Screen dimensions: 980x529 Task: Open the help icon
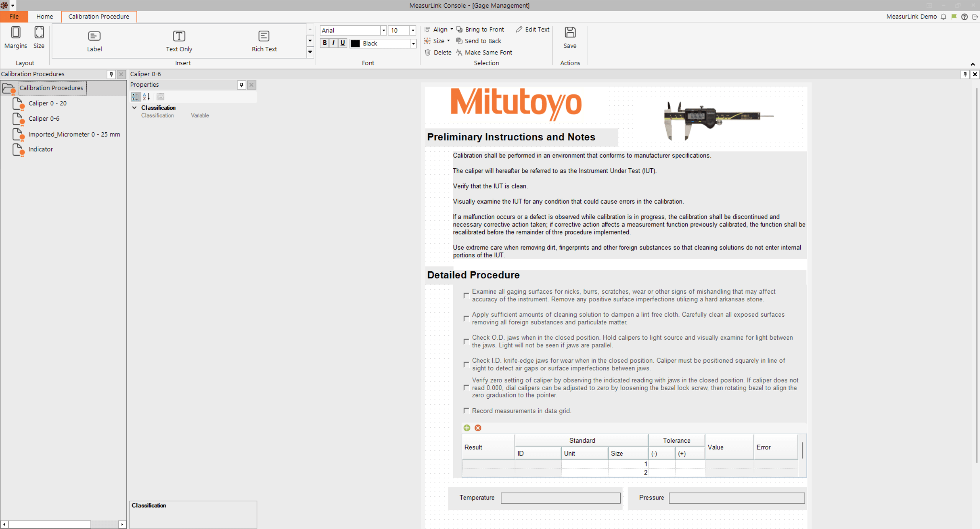[964, 16]
